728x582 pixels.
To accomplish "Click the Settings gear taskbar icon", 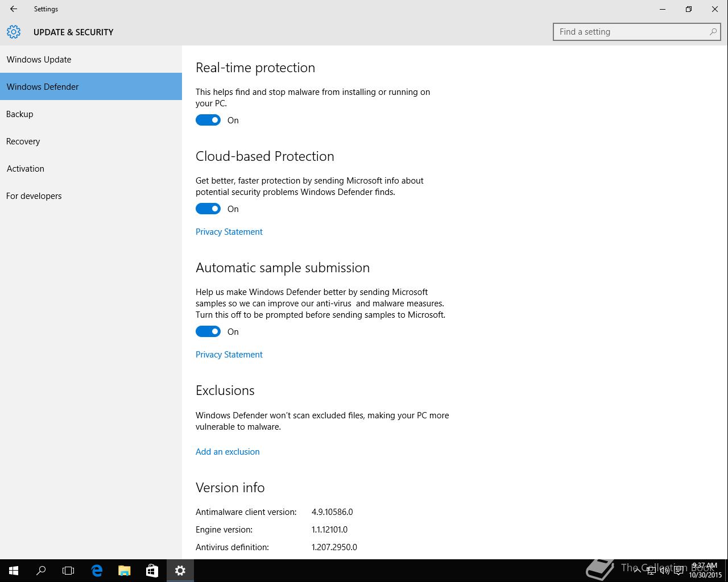I will pyautogui.click(x=180, y=571).
